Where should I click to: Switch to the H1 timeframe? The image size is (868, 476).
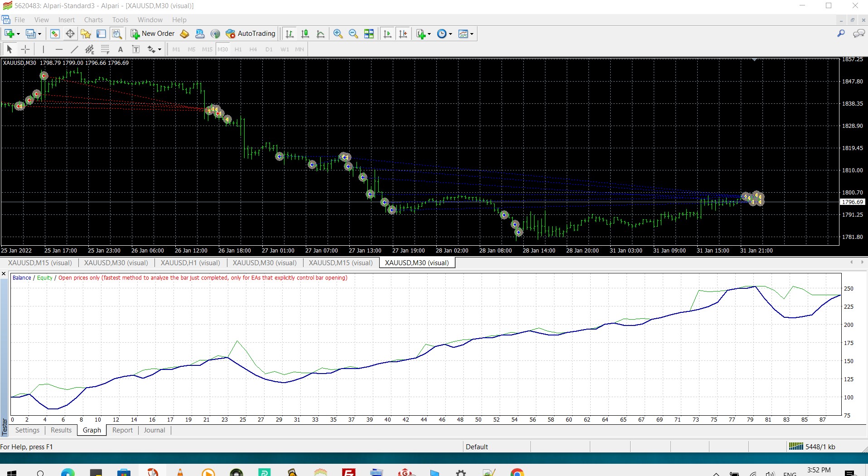(238, 49)
